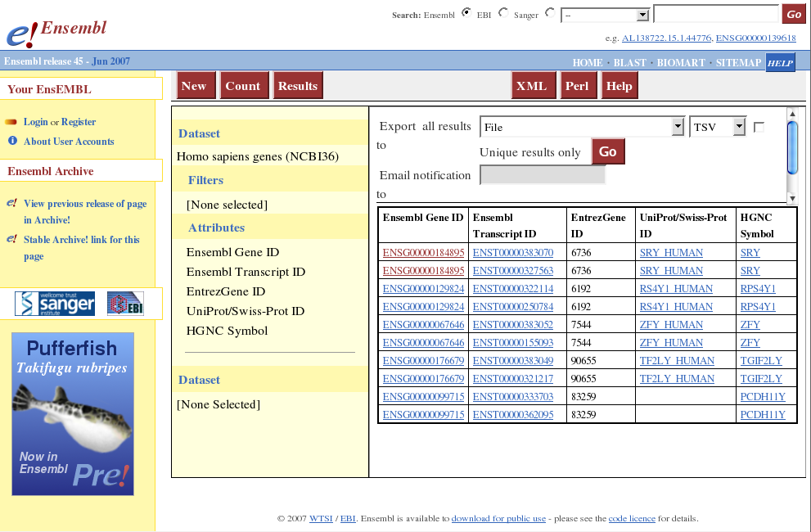The image size is (811, 532).
Task: Click the top search text field
Action: (x=716, y=14)
